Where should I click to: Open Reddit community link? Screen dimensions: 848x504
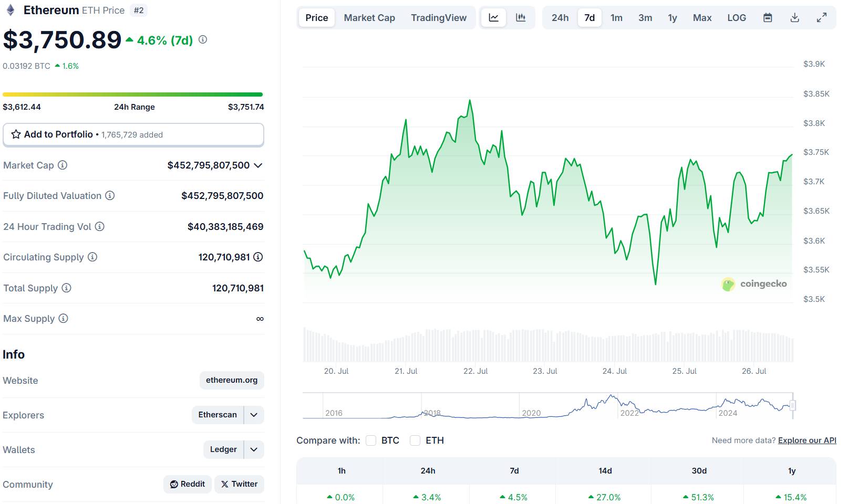pyautogui.click(x=188, y=484)
